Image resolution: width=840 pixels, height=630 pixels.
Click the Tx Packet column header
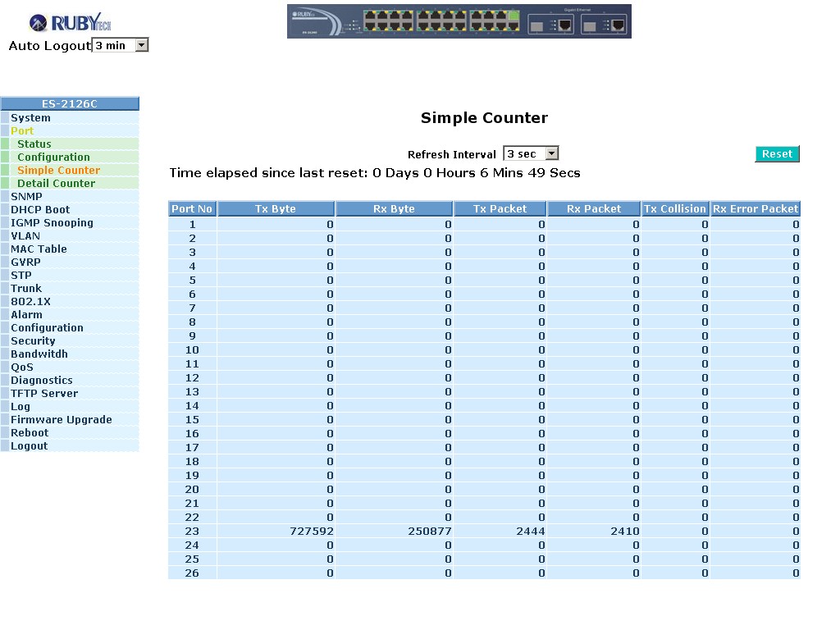(500, 209)
